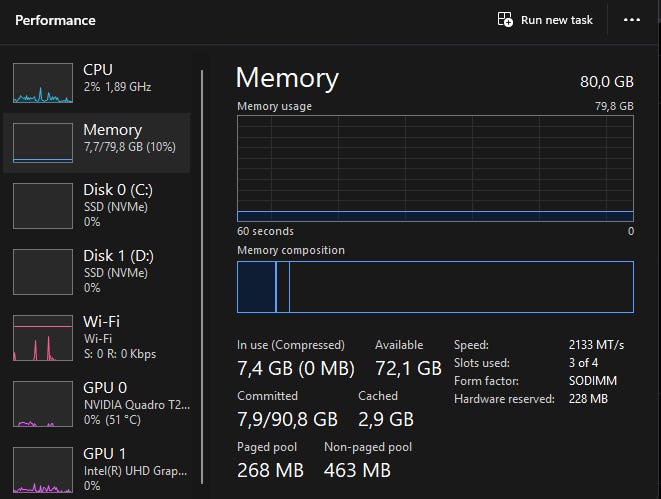Open the three-dots more options menu
The width and height of the screenshot is (661, 499).
click(x=631, y=20)
